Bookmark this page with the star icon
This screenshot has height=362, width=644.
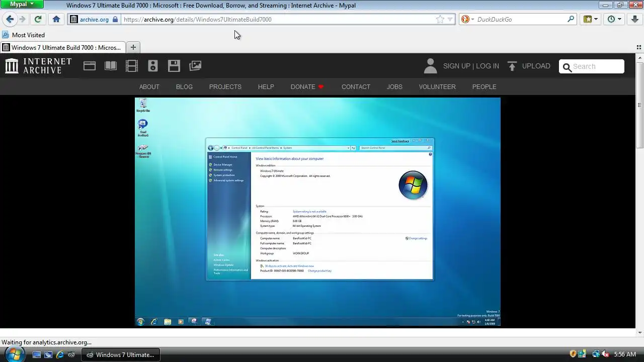point(440,19)
